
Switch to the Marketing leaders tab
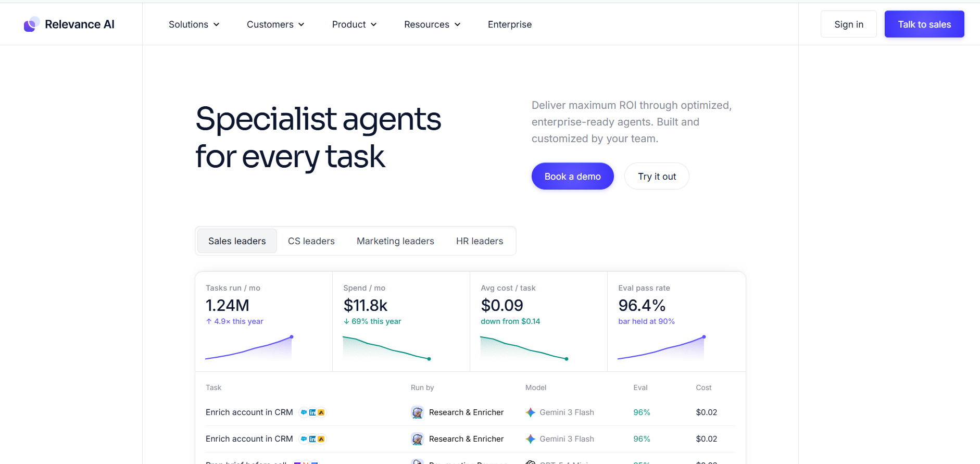coord(395,241)
